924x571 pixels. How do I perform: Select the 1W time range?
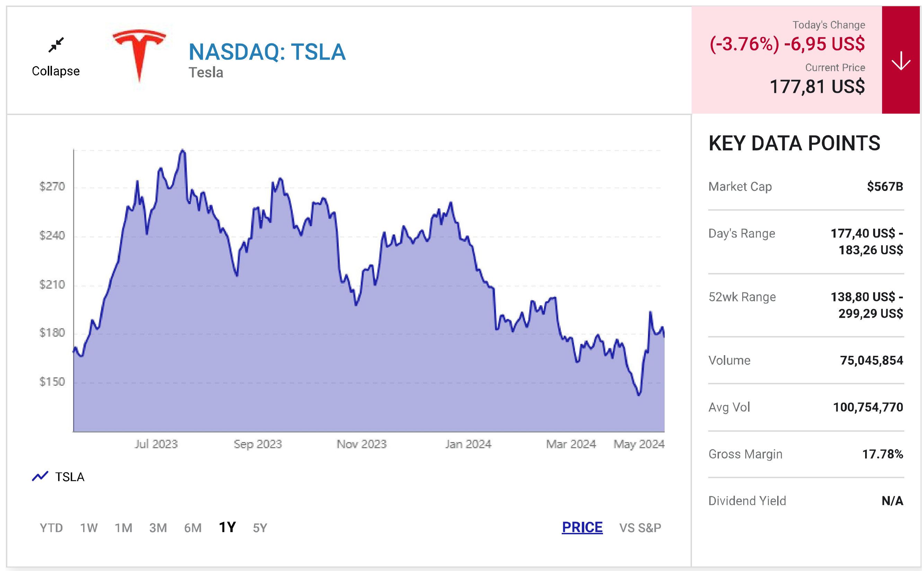point(89,528)
